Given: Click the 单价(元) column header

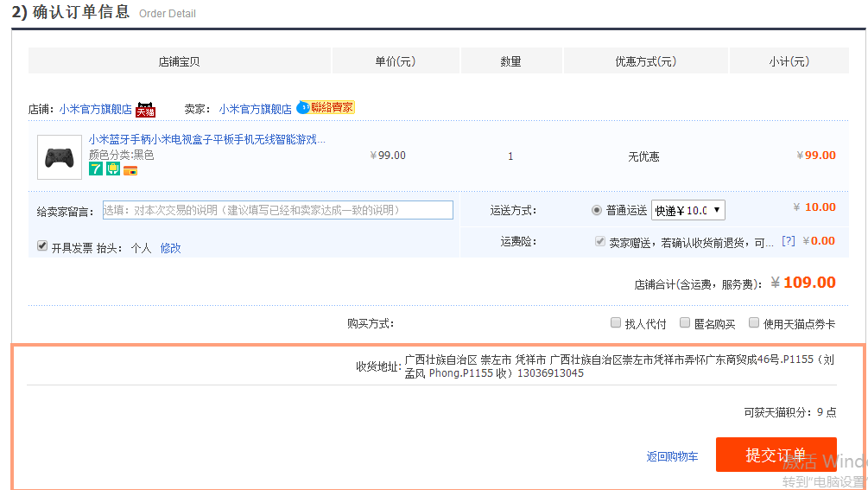Looking at the screenshot, I should click(396, 60).
